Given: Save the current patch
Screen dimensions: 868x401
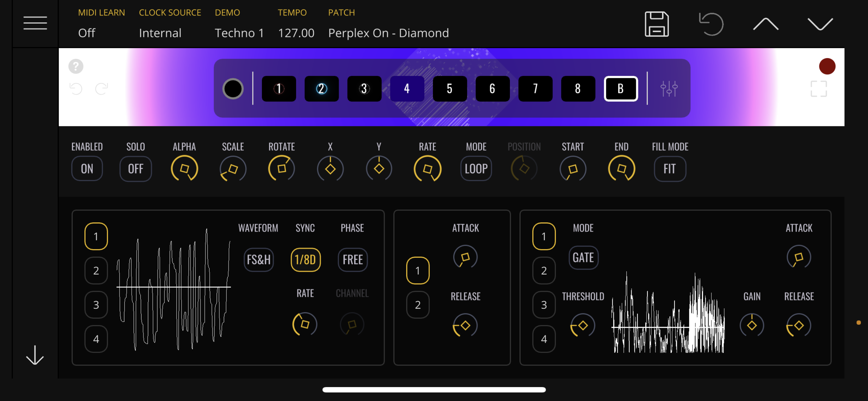Looking at the screenshot, I should click(x=656, y=24).
